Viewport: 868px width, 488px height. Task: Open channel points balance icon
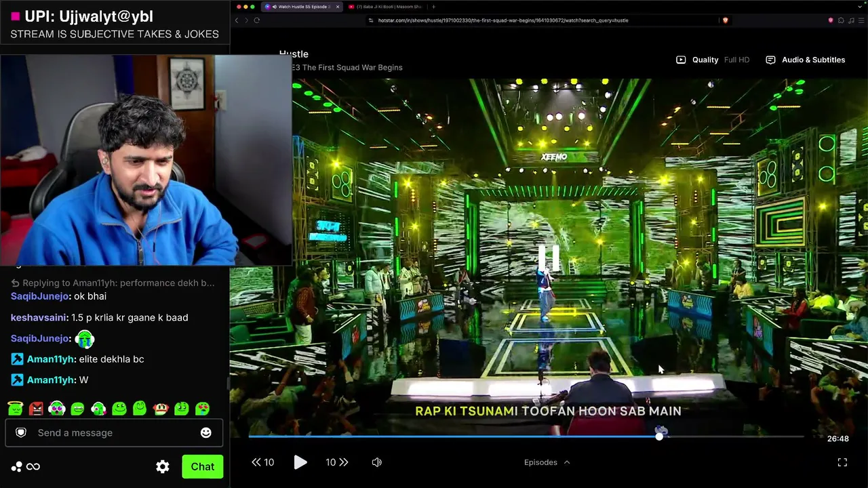click(25, 466)
